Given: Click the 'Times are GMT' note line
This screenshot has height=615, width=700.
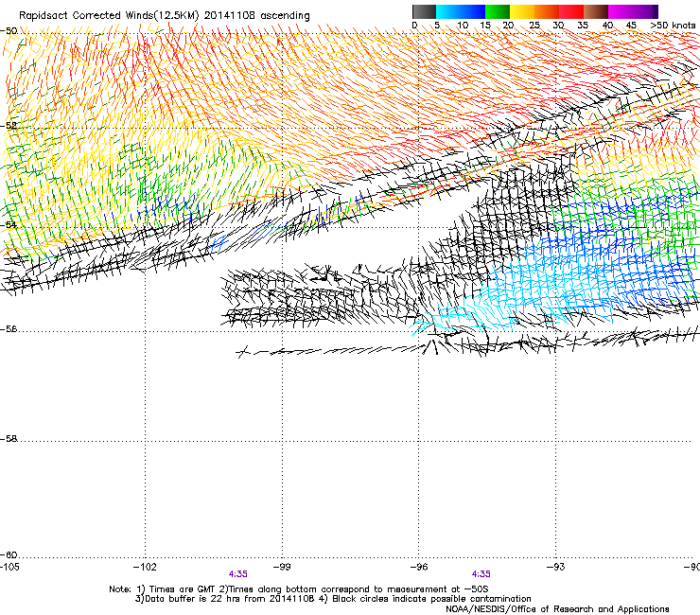Looking at the screenshot, I should [299, 589].
